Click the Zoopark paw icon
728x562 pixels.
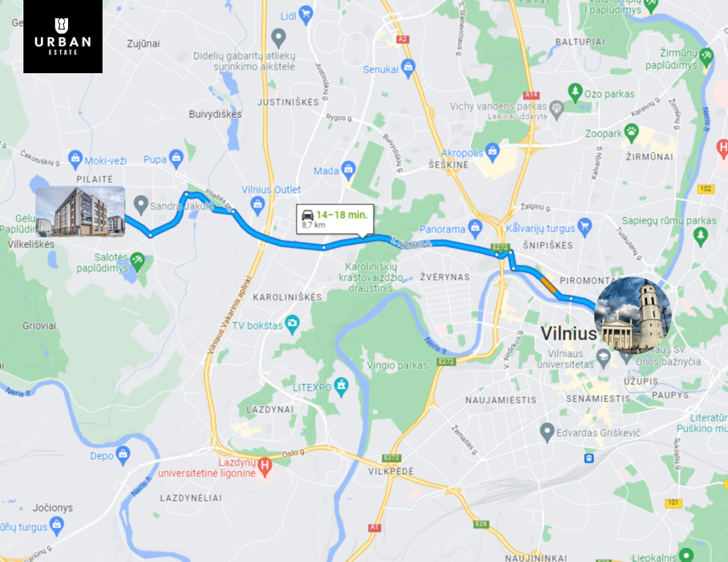pos(631,132)
